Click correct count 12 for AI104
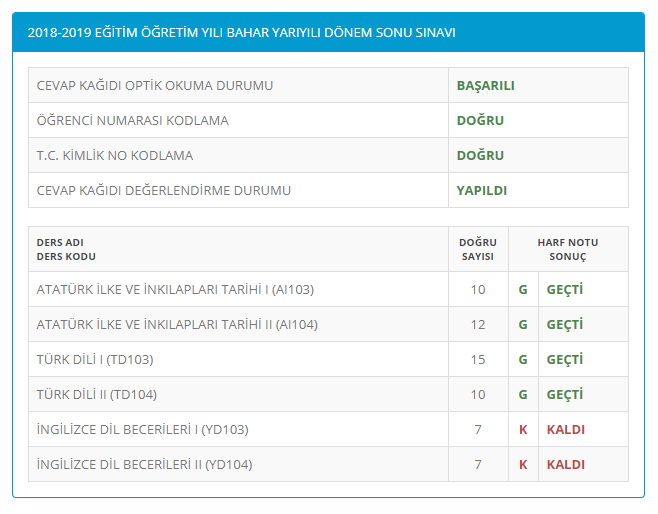Image resolution: width=658 pixels, height=514 pixels. pos(478,324)
